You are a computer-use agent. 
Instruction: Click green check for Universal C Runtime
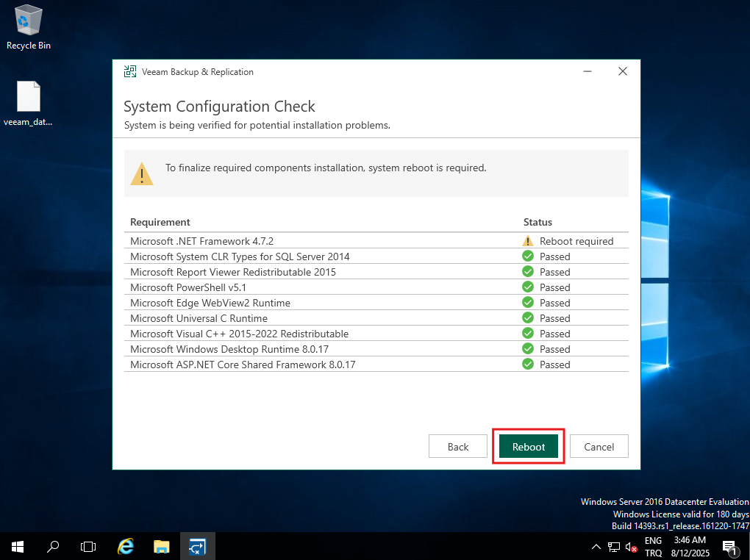point(528,318)
